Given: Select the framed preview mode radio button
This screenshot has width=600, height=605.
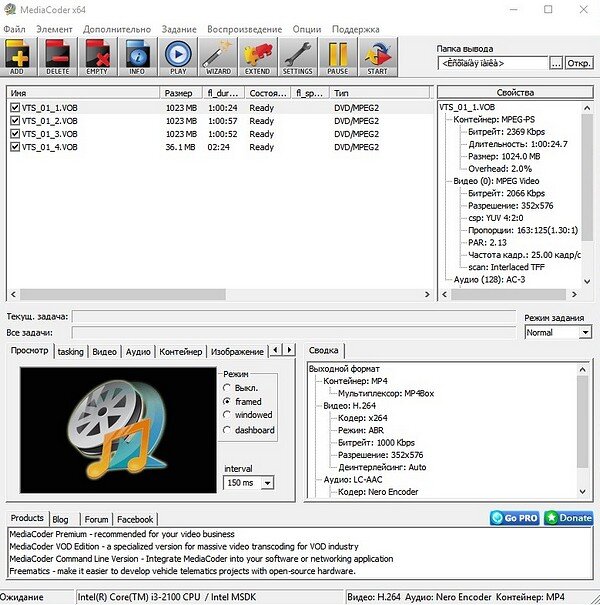Looking at the screenshot, I should coord(227,402).
